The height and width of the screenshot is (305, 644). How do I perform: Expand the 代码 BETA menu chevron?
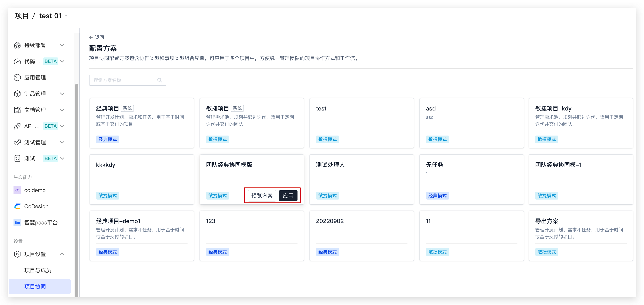coord(62,62)
